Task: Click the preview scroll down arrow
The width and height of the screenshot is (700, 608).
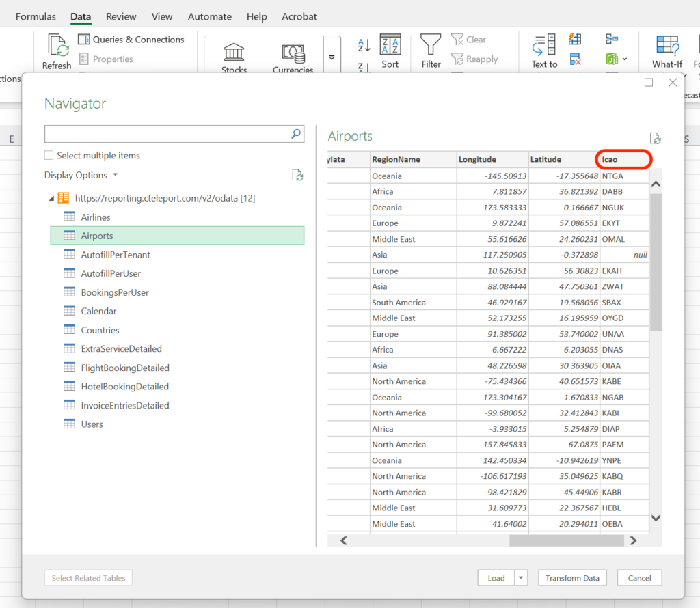Action: (x=656, y=518)
